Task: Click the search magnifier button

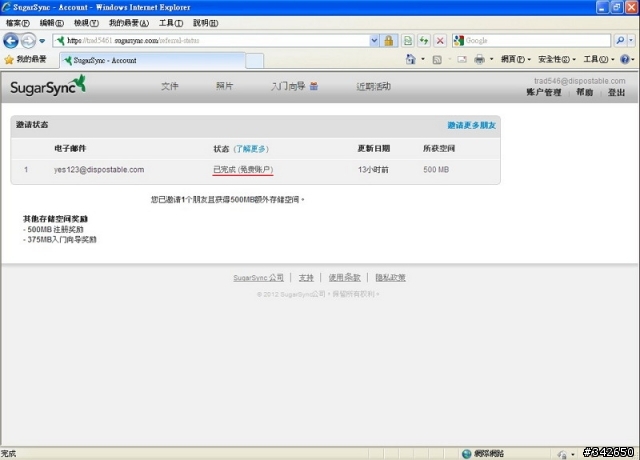Action: click(620, 40)
